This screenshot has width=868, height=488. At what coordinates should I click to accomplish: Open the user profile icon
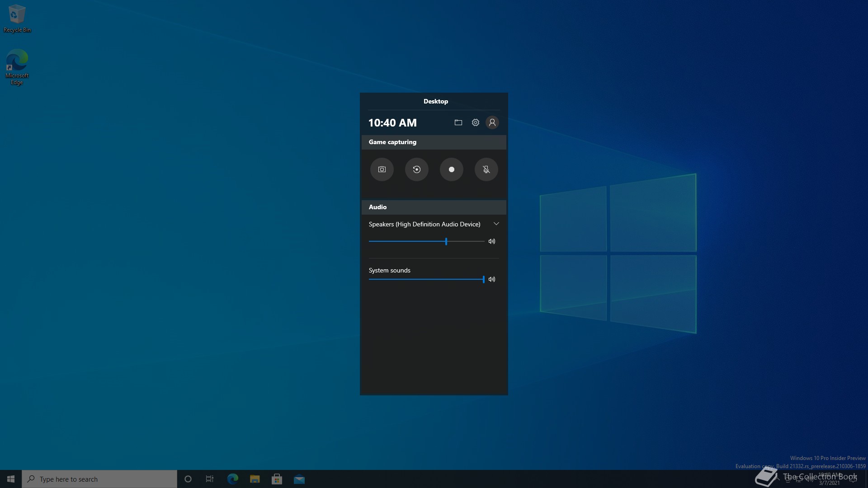click(492, 122)
